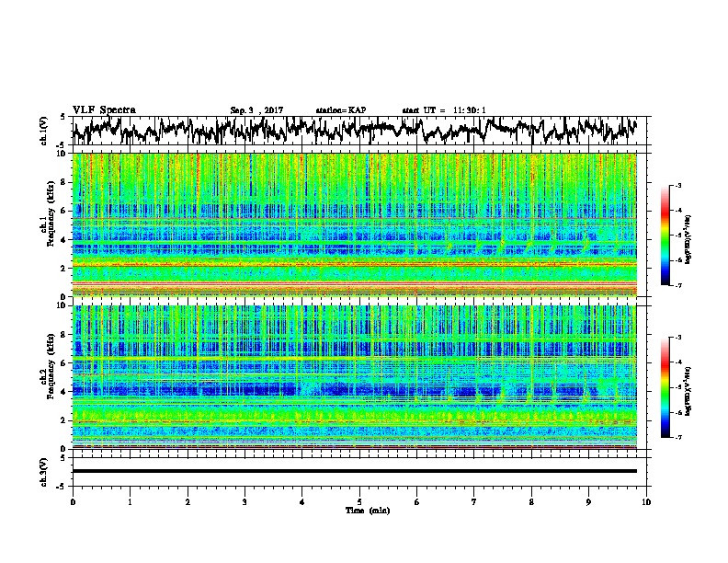
Task: Click the thick black line in the ch.3 panel
Action: click(355, 471)
